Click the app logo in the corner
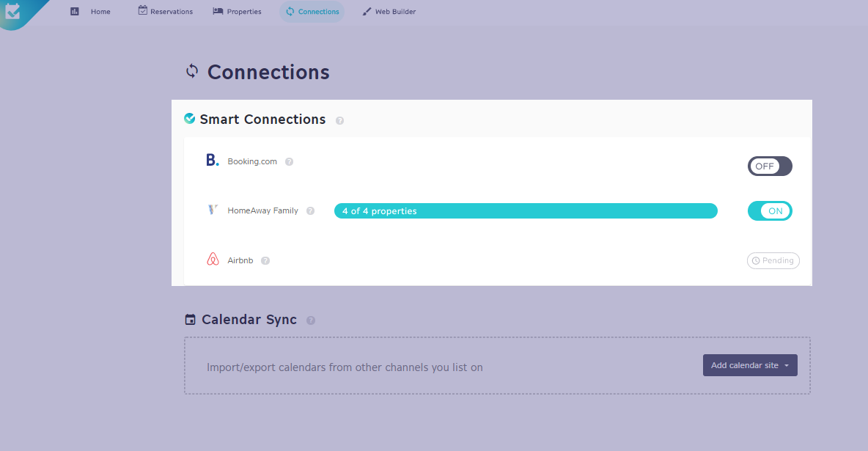Viewport: 868px width, 451px height. 12,12
